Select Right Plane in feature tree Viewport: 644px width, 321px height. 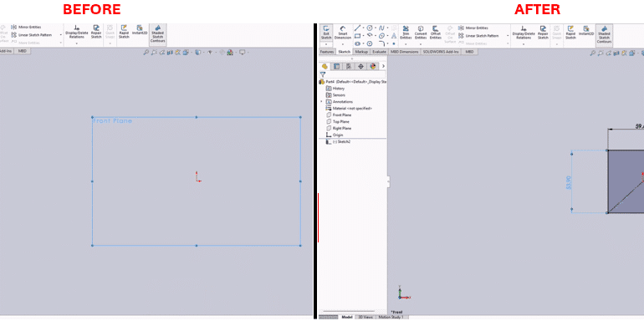pyautogui.click(x=339, y=128)
